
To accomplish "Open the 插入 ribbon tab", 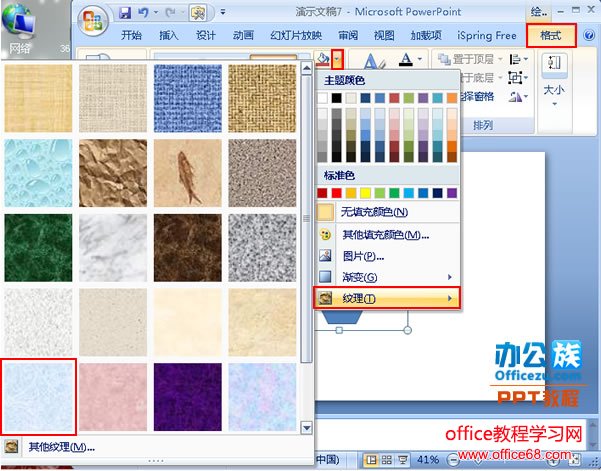I will click(x=169, y=35).
